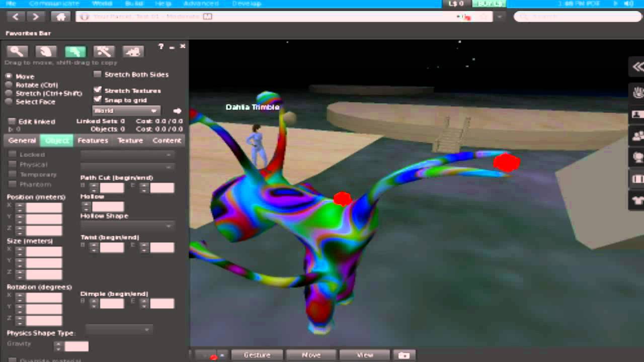Select Stretch (Ctrl+Shift) radio button

(9, 93)
